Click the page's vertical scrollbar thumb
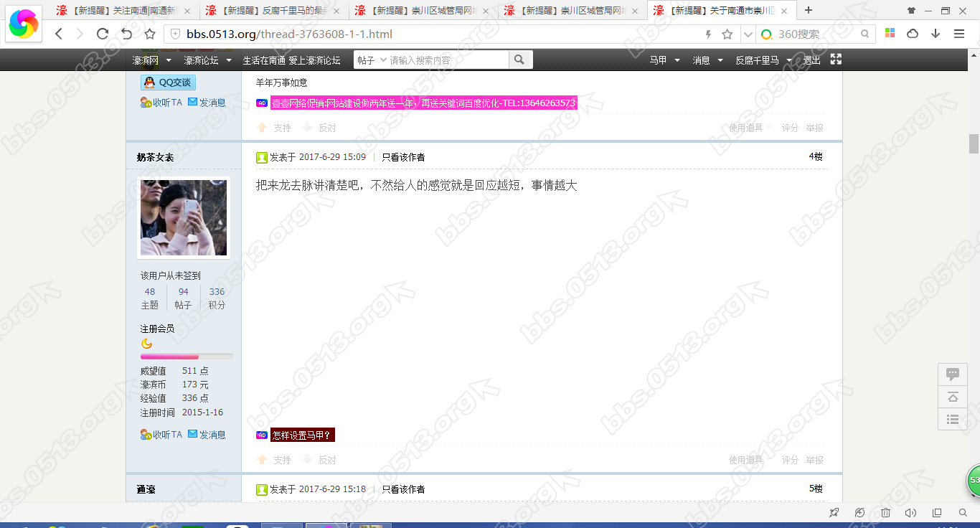Image resolution: width=980 pixels, height=528 pixels. coord(974,143)
